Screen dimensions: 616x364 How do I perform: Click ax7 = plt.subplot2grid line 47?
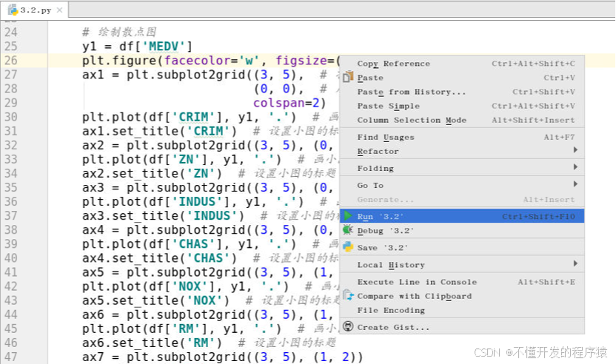click(222, 357)
